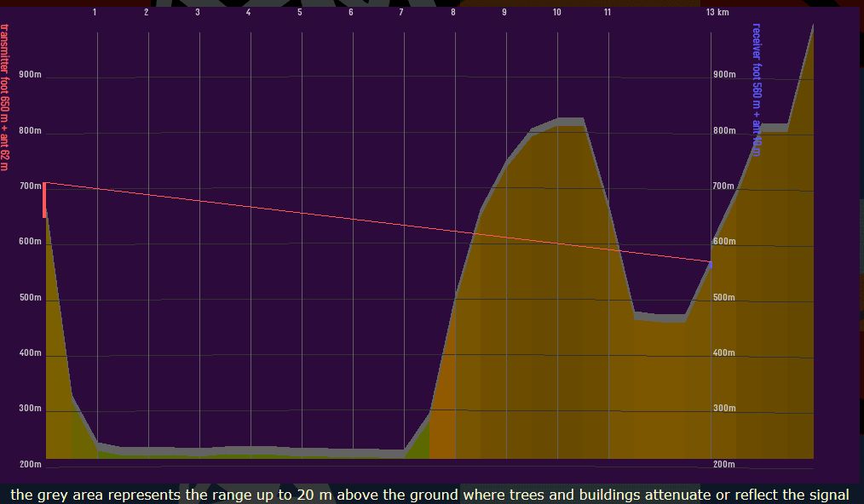This screenshot has height=504, width=864.
Task: Click '200m' on the transmitter-side axis
Action: [x=31, y=464]
